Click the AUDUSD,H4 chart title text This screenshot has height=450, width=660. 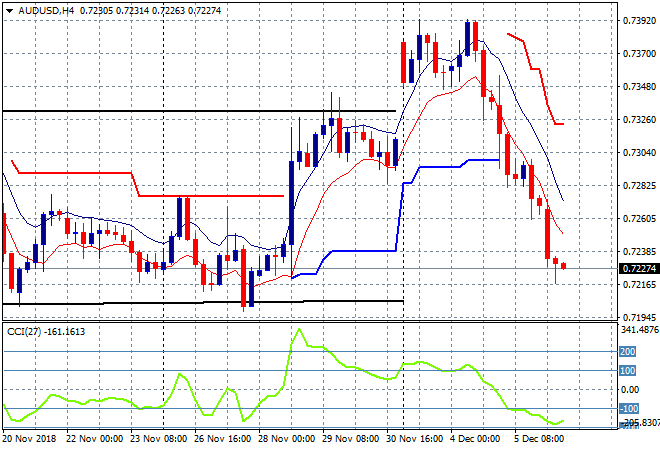(45, 11)
